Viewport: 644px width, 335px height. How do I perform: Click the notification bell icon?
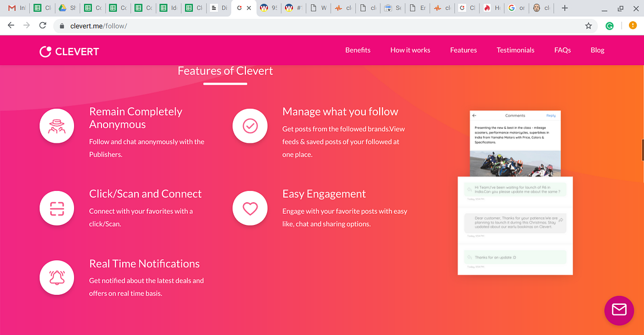pos(57,277)
